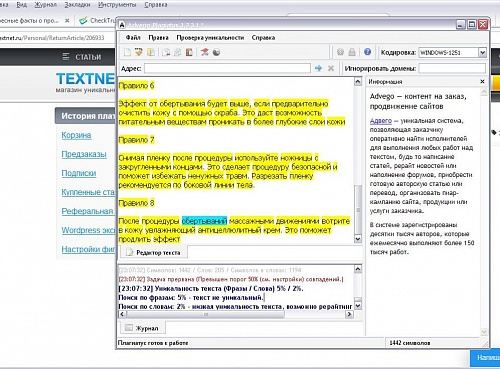Click down arrow of info panel scrollbar

484,332
